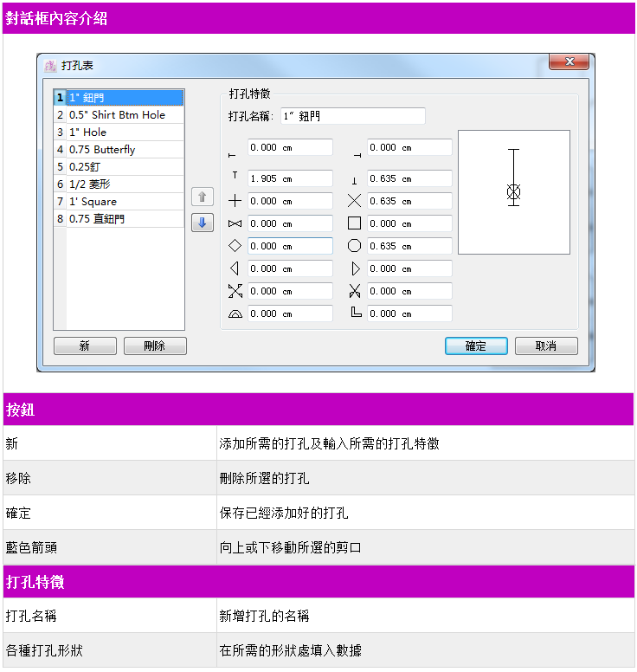This screenshot has height=672, width=637.
Task: Confirm with the 確定 button
Action: (475, 346)
